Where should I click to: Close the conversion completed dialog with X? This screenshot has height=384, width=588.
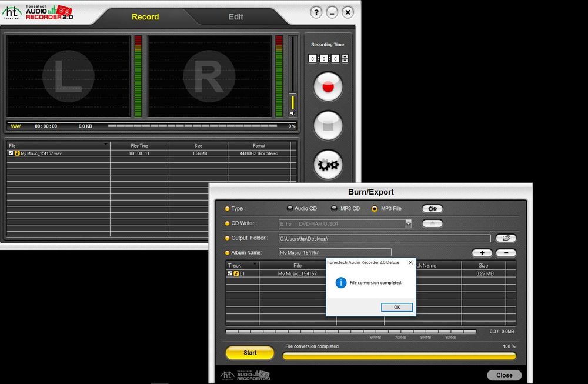[410, 262]
